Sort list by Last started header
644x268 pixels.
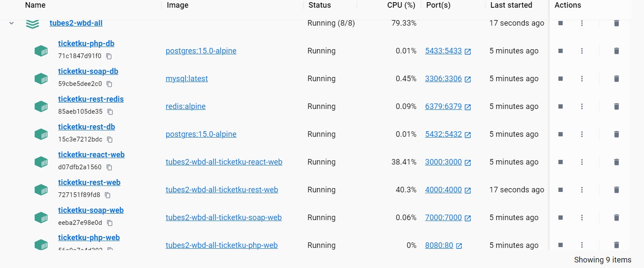(511, 5)
